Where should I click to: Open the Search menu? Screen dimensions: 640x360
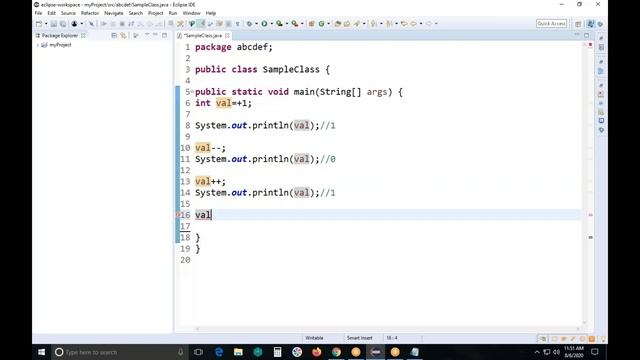136,13
